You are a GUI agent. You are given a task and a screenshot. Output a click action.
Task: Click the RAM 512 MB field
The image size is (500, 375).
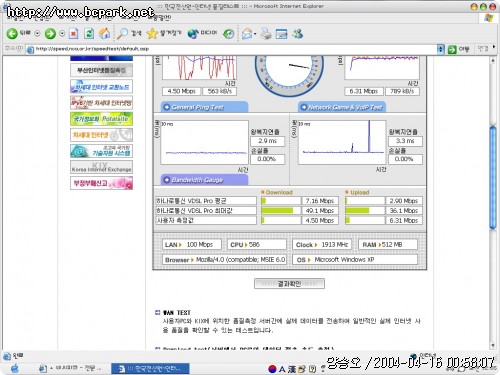coord(388,245)
